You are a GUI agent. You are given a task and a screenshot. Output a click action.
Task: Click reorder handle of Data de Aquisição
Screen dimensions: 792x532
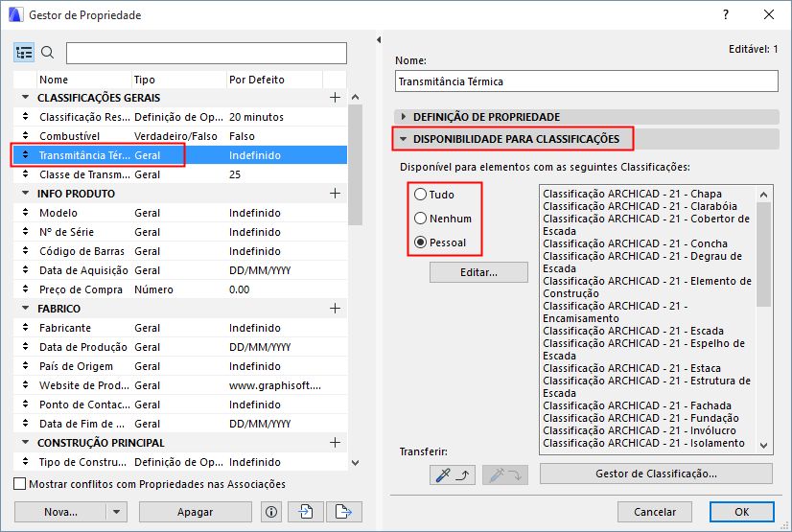pos(25,270)
